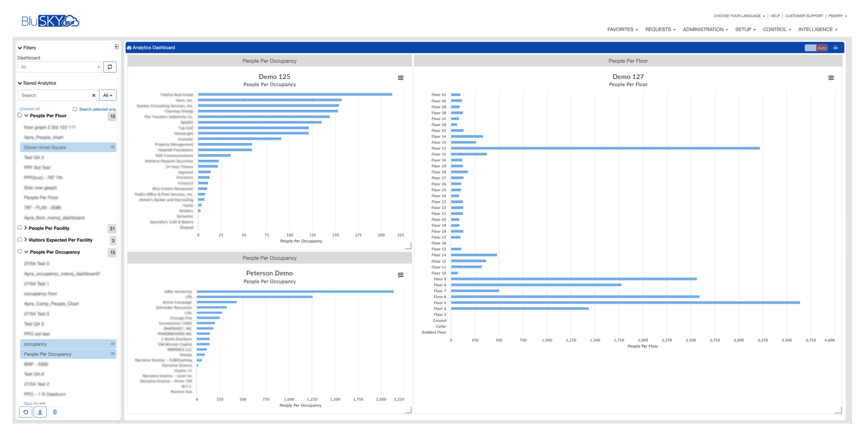Open Demo 127 chart hamburger menu
This screenshot has width=868, height=434.
[831, 78]
